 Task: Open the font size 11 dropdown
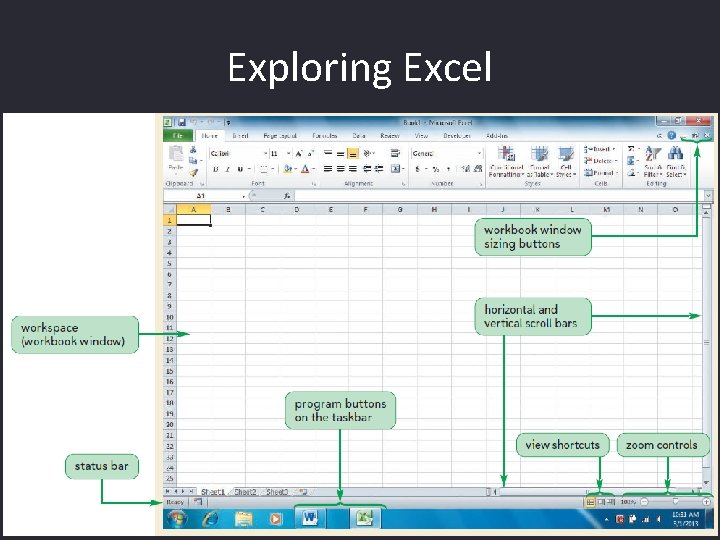click(x=288, y=153)
